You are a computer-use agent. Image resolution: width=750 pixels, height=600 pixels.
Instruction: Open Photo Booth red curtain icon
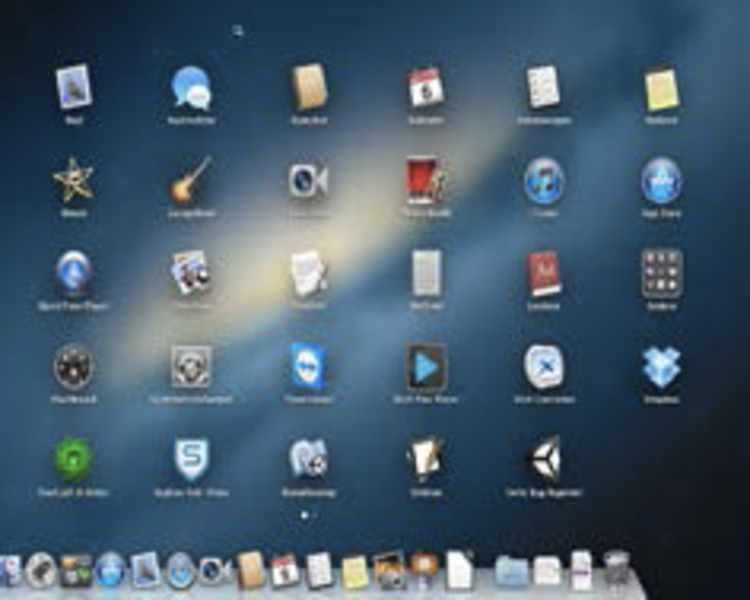point(425,181)
